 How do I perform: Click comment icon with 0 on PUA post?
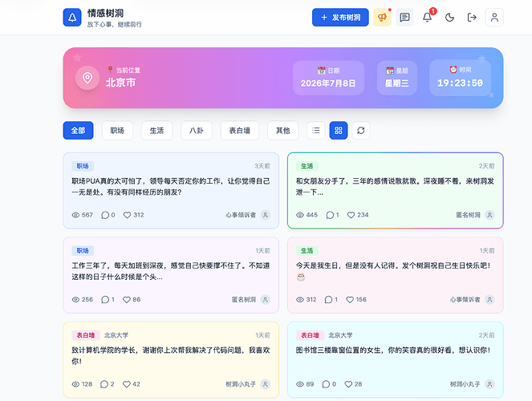105,215
